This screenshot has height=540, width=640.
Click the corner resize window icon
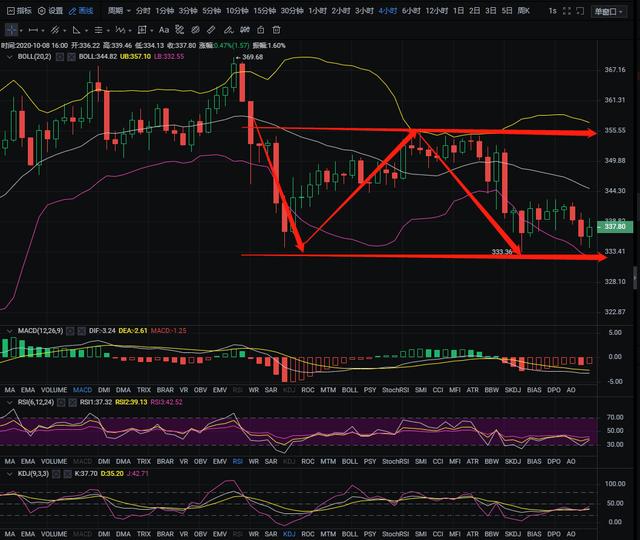[x=580, y=11]
